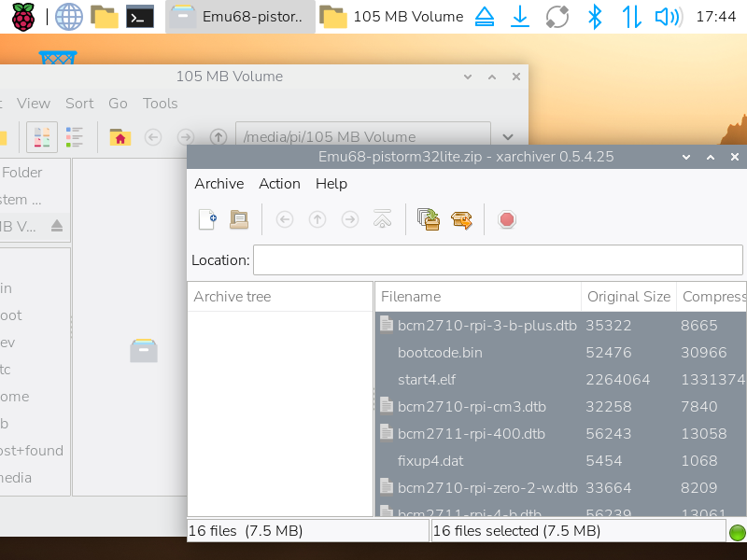Open the View menu in the file manager

click(x=34, y=103)
